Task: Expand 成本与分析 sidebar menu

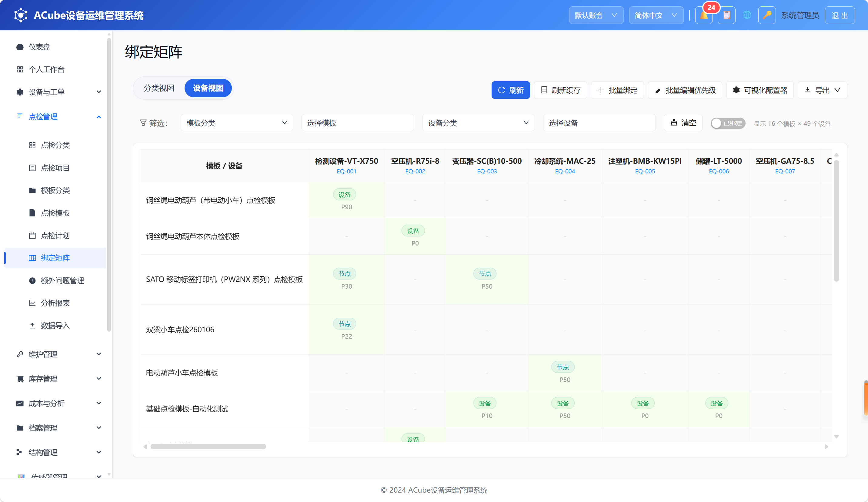Action: (55, 403)
